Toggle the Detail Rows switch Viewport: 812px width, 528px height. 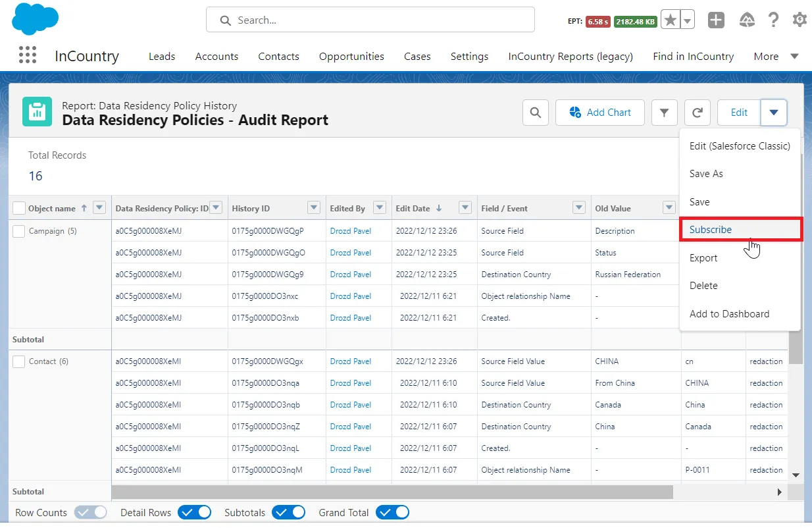point(195,512)
